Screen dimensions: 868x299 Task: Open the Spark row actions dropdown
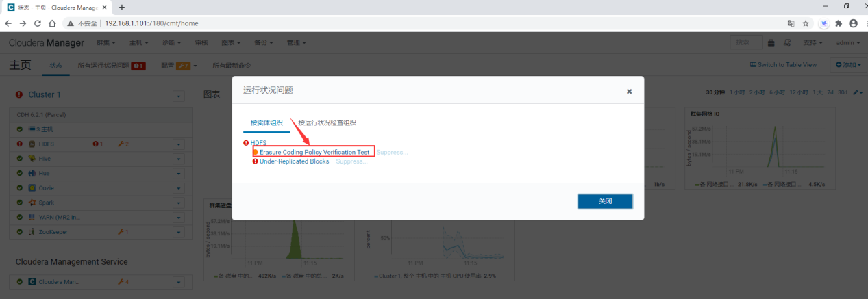(x=179, y=203)
